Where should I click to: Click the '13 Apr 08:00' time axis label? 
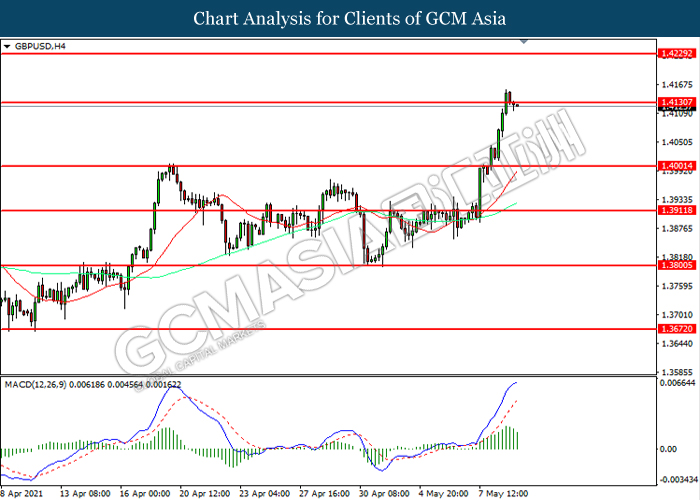[x=85, y=494]
